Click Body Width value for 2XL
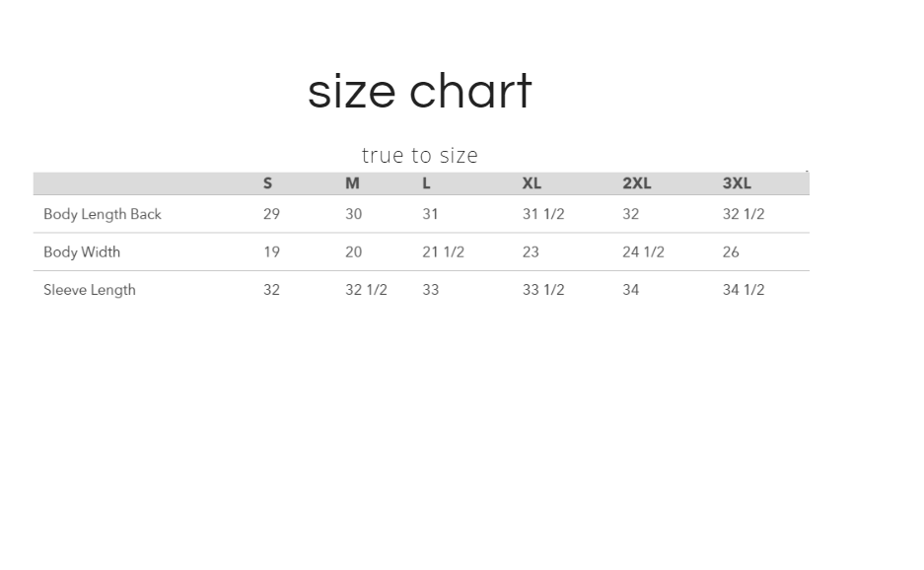The height and width of the screenshot is (570, 924). (643, 252)
